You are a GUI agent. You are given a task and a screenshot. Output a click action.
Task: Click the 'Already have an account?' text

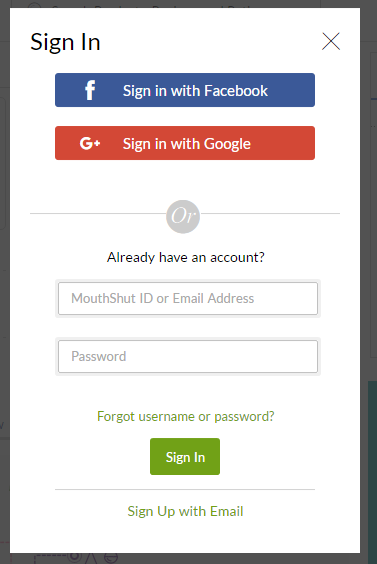click(x=186, y=258)
